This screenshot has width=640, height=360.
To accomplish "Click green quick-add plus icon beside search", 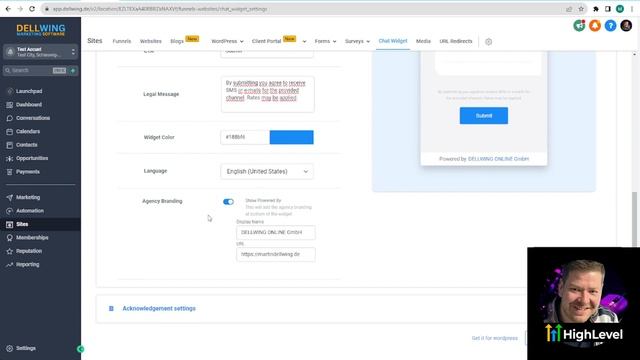I will tap(73, 71).
